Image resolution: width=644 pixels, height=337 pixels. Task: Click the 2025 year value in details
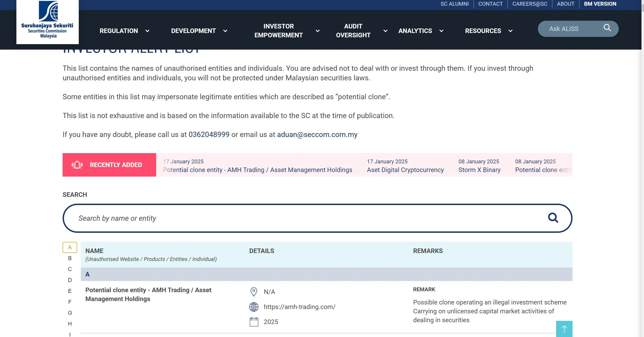pos(271,322)
